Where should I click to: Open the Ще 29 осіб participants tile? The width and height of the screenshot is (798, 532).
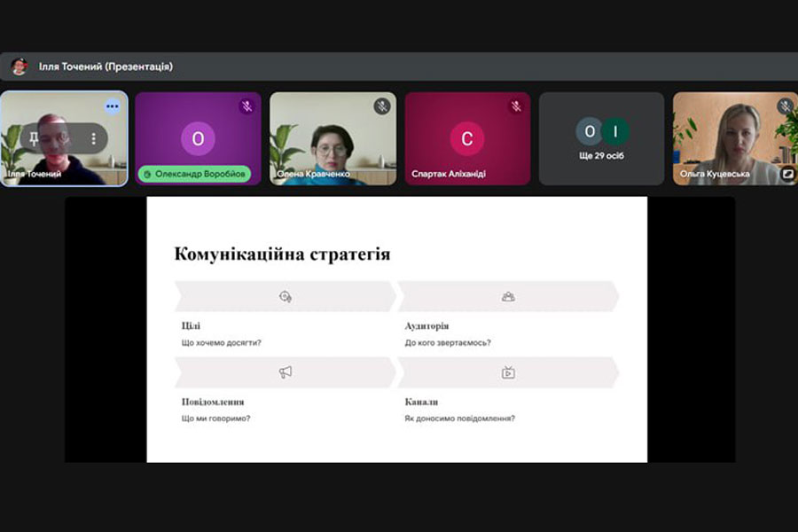(601, 138)
